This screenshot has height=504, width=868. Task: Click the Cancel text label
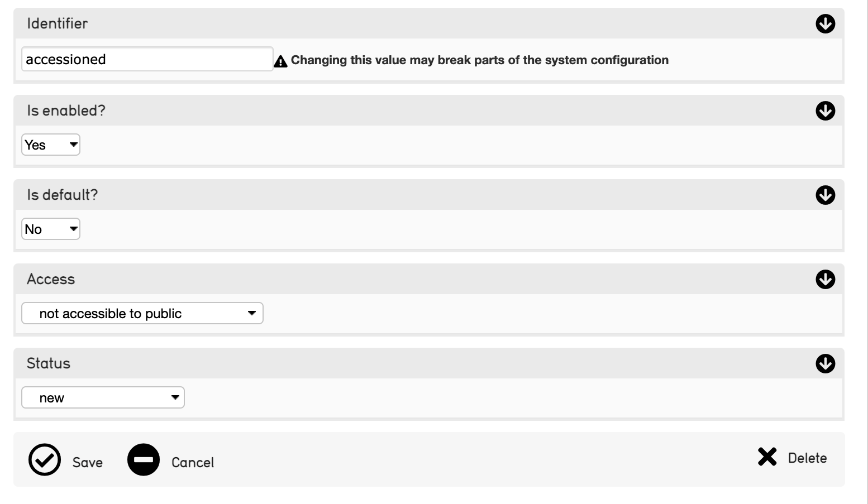pyautogui.click(x=193, y=463)
